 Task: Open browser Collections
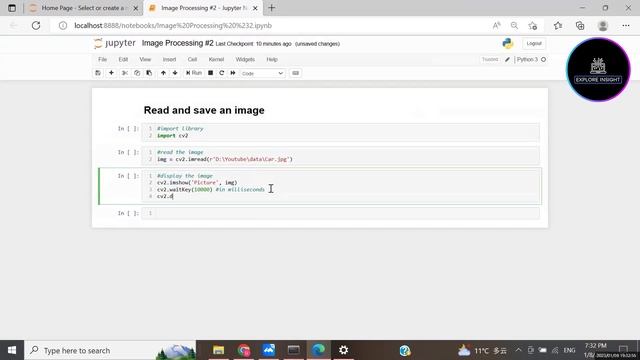(580, 26)
